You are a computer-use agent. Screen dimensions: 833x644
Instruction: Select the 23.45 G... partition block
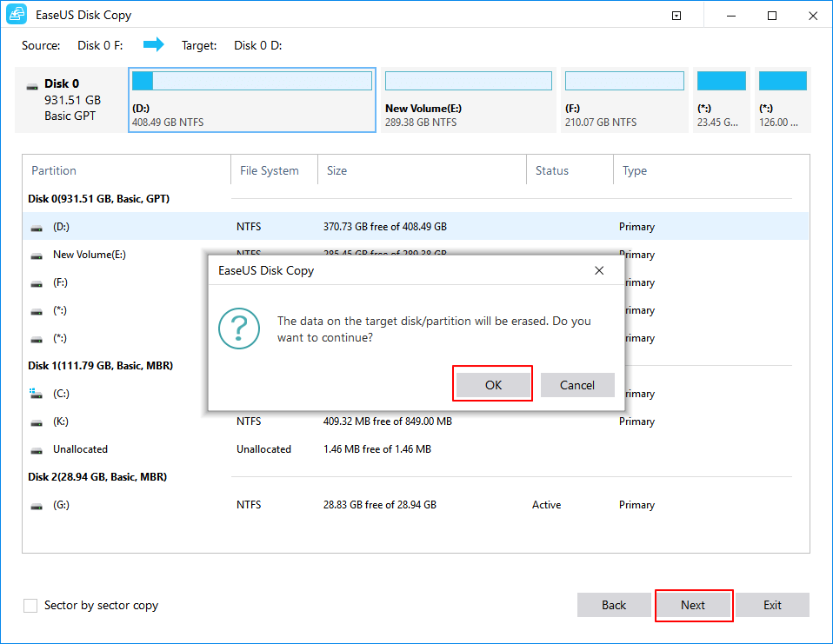[x=722, y=100]
